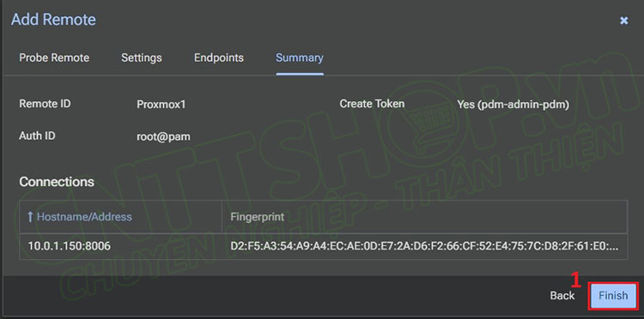
Task: Select the 10.0.1.150:8006 address cell
Action: coord(121,246)
